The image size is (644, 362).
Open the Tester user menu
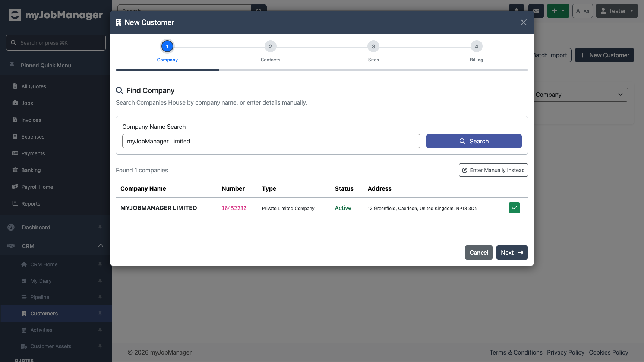point(617,11)
